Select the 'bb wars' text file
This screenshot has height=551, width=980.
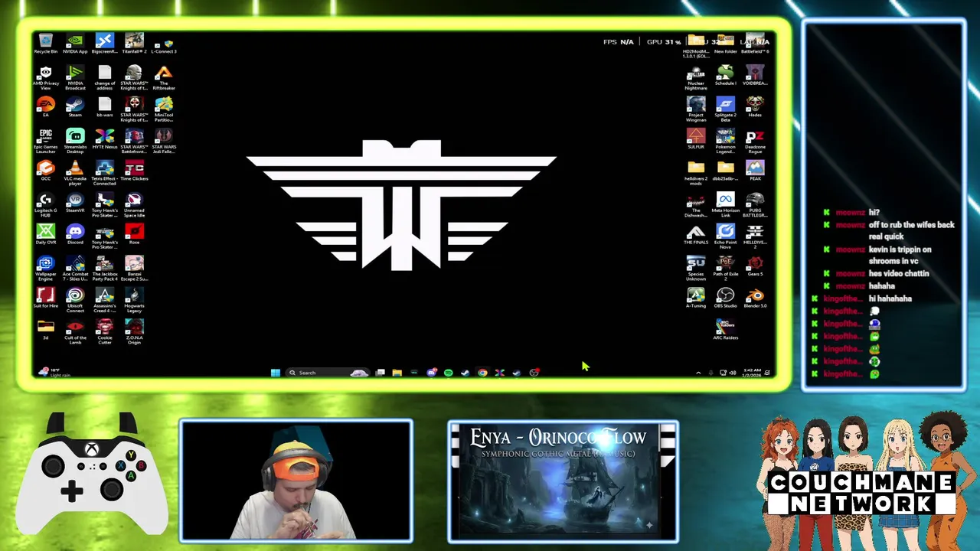[x=105, y=106]
